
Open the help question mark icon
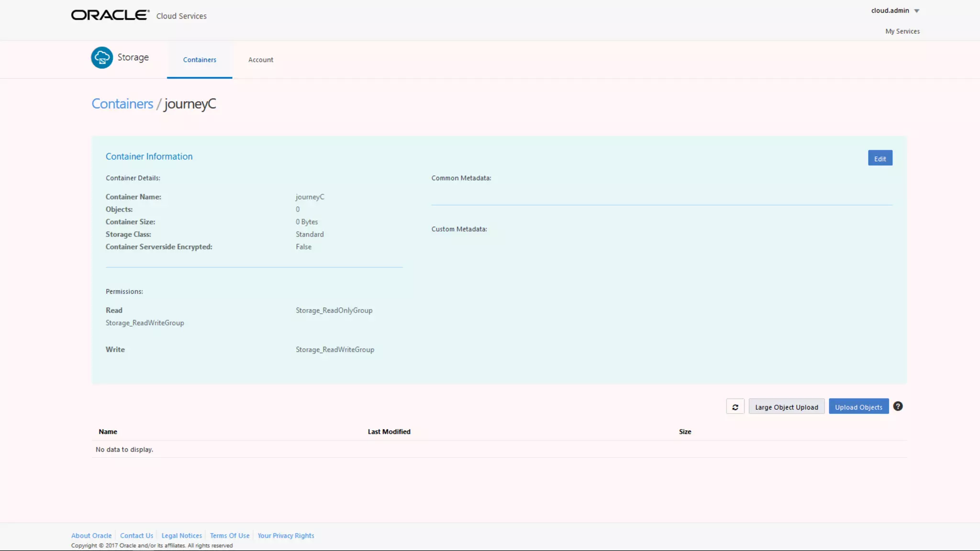[x=898, y=407]
